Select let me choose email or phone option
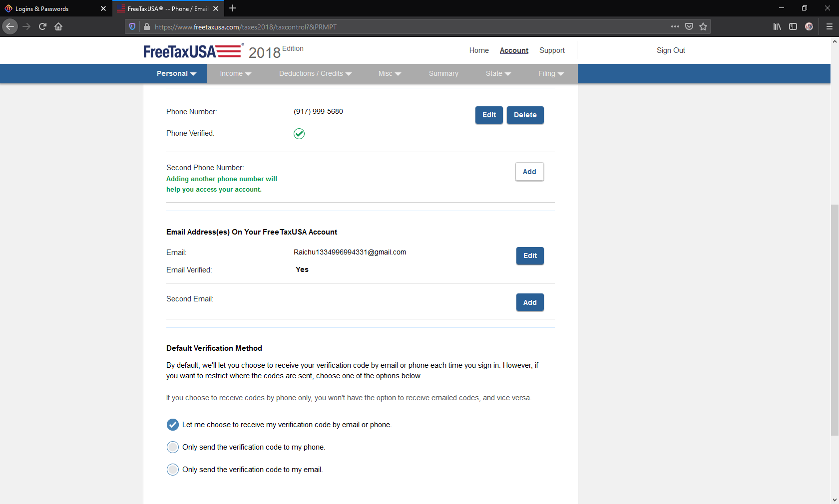 coord(173,425)
